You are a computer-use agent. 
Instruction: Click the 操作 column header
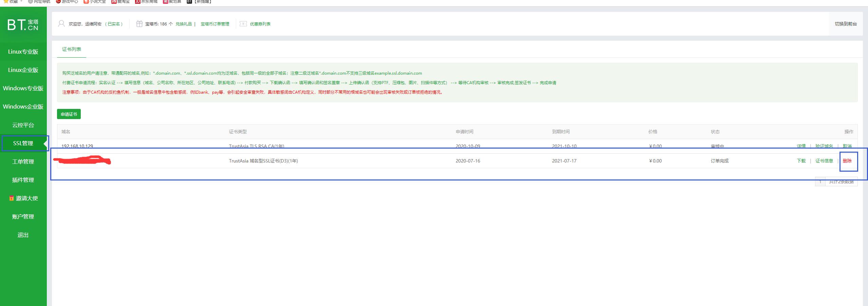849,132
